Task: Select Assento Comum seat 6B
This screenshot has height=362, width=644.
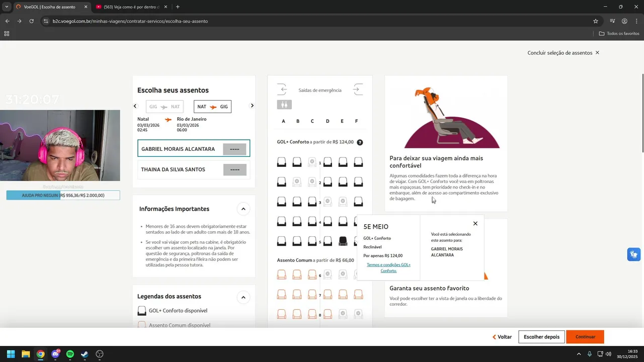Action: click(x=297, y=275)
